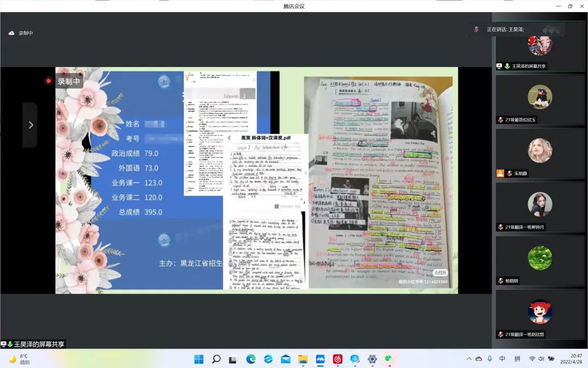Open Windows Start menu
The image size is (588, 368).
tap(199, 359)
